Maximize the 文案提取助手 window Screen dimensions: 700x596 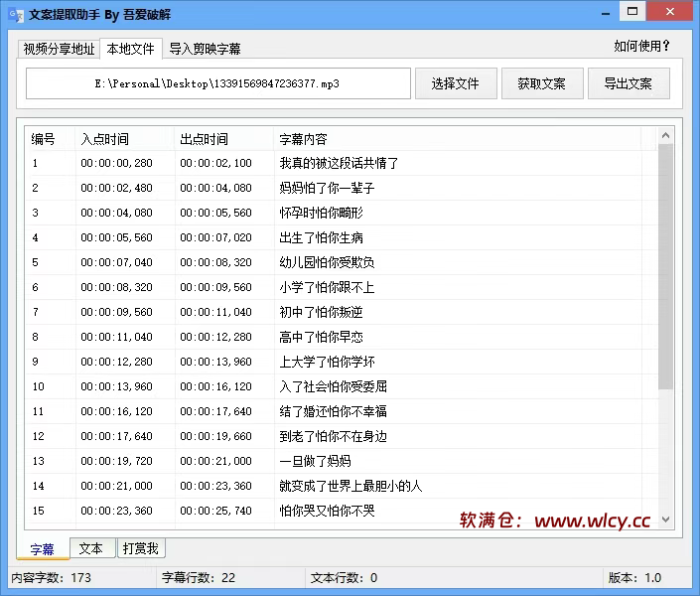(632, 12)
